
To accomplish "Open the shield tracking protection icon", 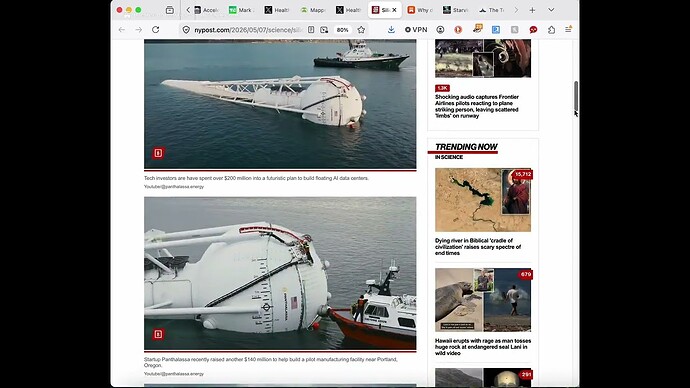I will [x=186, y=29].
